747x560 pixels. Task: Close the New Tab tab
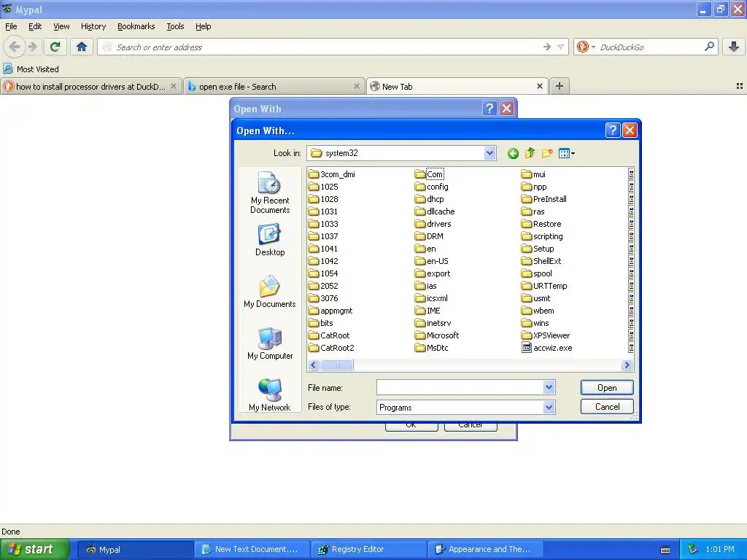[540, 86]
